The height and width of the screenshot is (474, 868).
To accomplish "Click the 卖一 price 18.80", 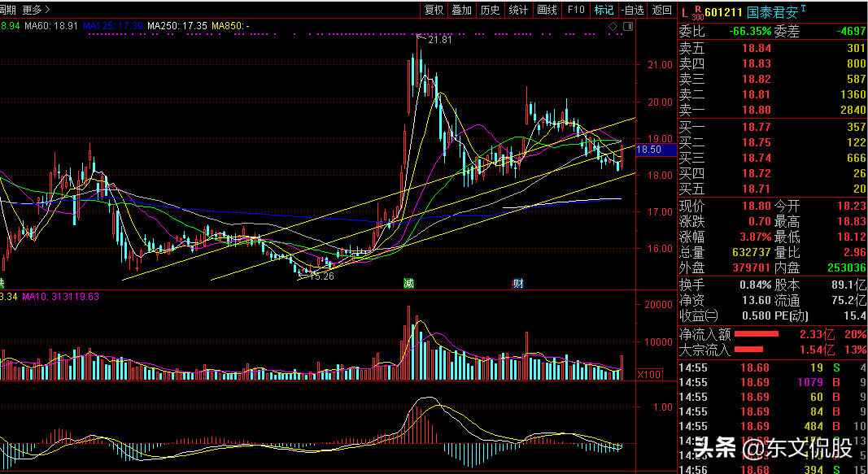I will [x=757, y=110].
